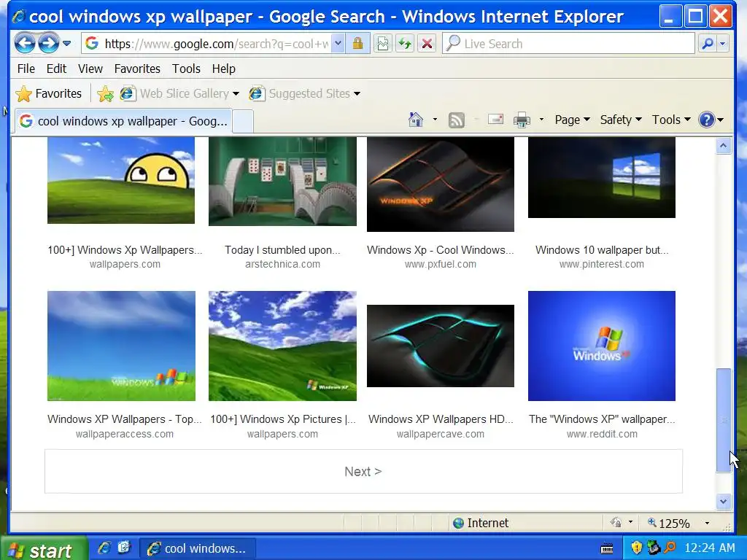The image size is (747, 560).
Task: Click the cool windows... taskbar button
Action: coord(197,548)
